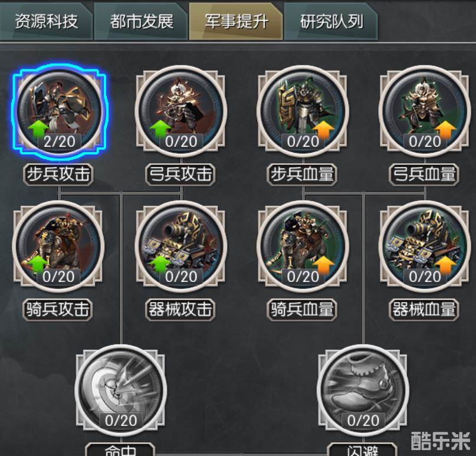The height and width of the screenshot is (456, 476).
Task: Select the 骑兵攻击 cavalry attack icon
Action: (58, 247)
